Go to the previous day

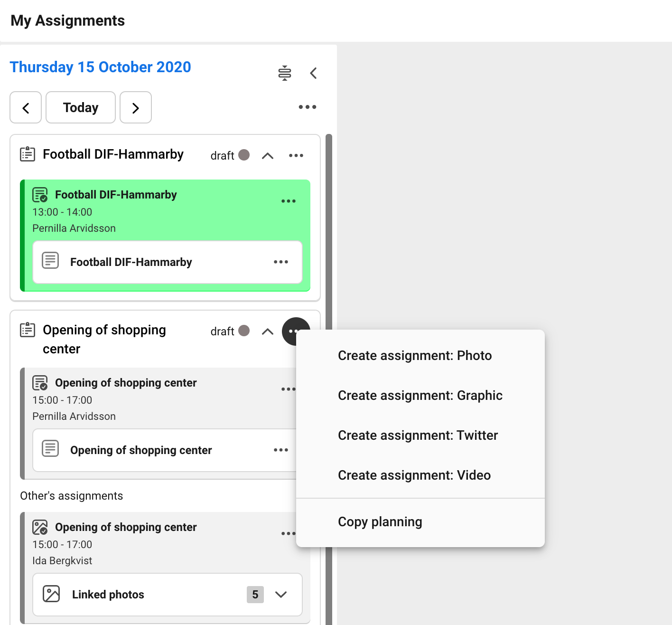26,108
